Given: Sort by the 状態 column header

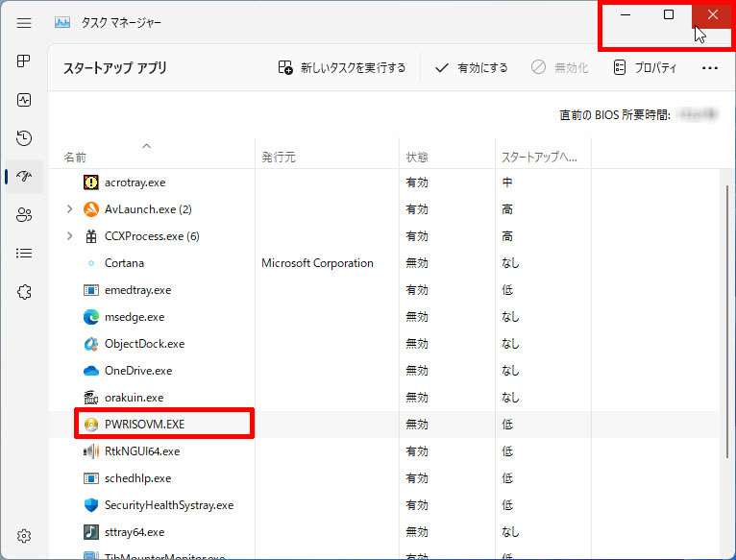Looking at the screenshot, I should pos(417,157).
